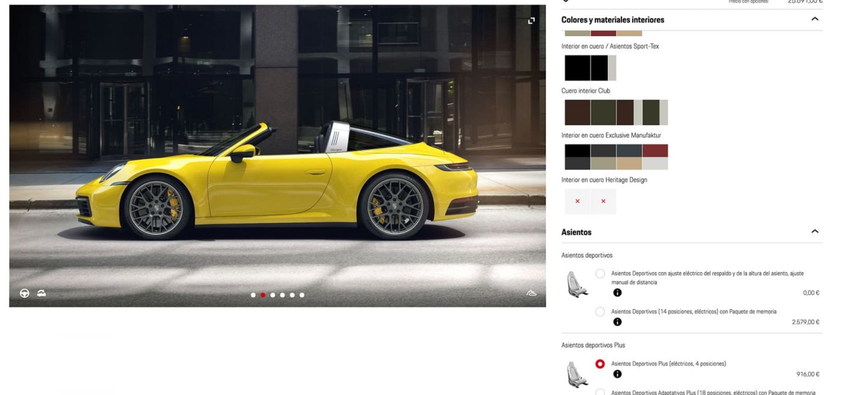Click the 'Cuero interior Club' label

point(586,91)
